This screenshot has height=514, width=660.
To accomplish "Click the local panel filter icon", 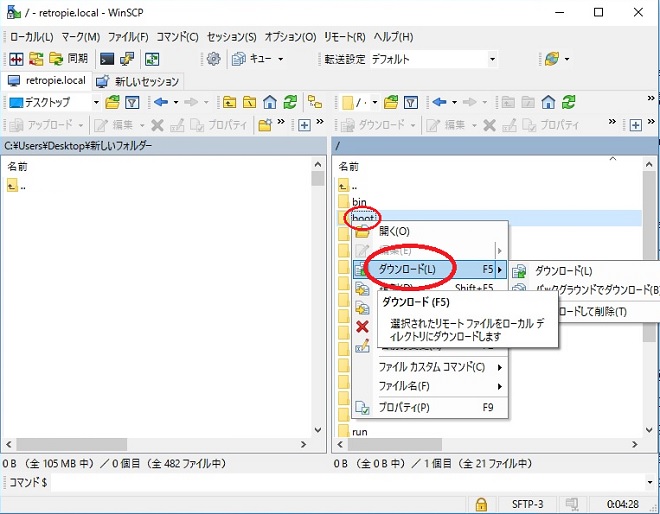I will coord(132,102).
